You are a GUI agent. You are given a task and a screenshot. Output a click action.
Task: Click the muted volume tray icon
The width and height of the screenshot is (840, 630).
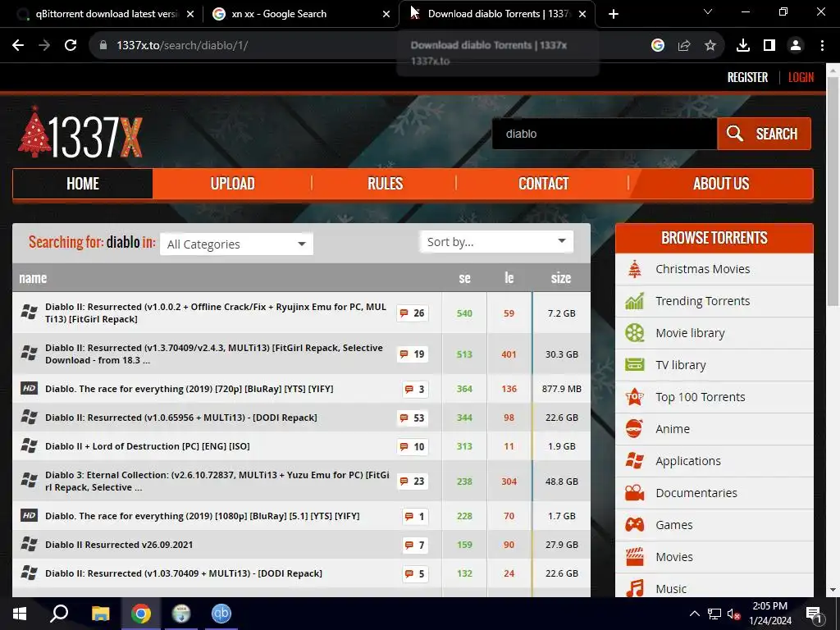[x=734, y=614]
